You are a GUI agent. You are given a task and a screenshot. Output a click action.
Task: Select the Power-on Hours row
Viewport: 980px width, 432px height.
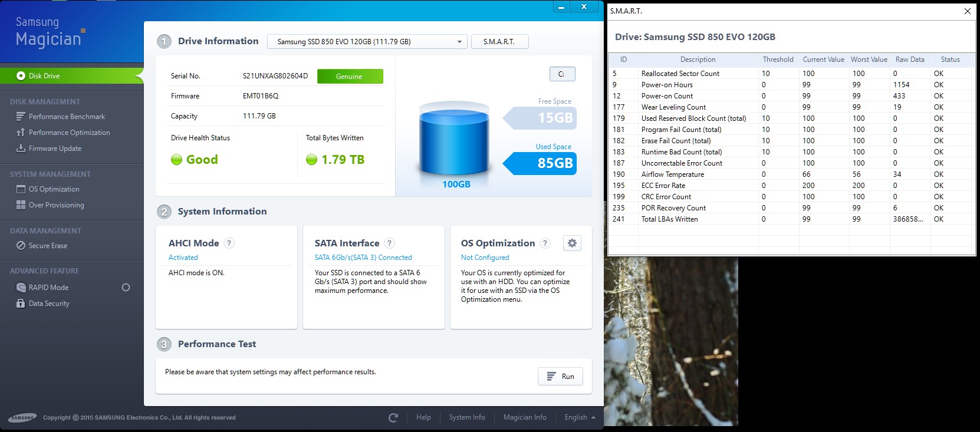[x=791, y=85]
